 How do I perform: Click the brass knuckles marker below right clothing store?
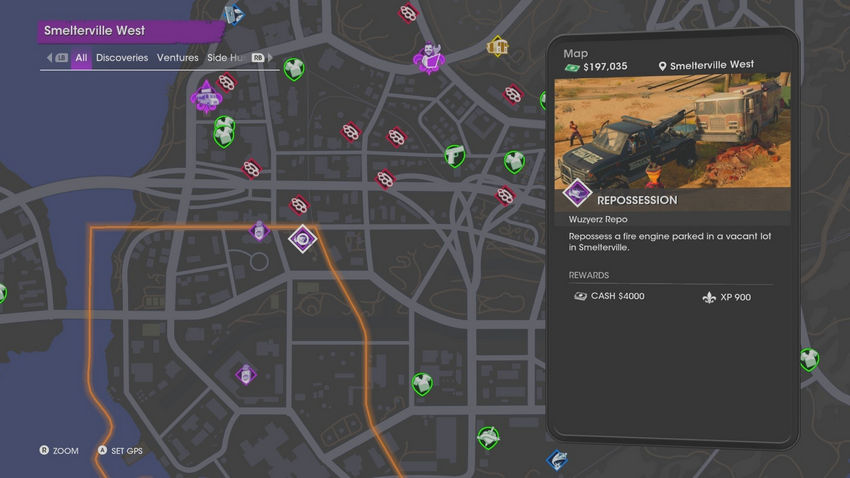point(505,195)
